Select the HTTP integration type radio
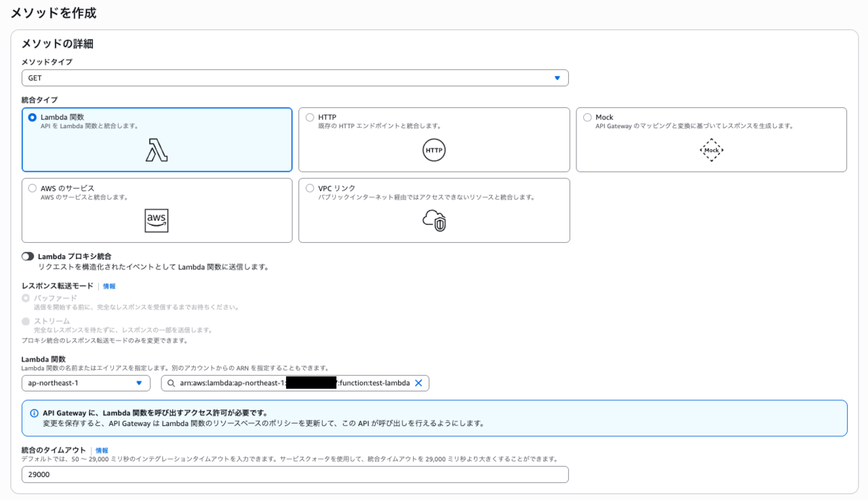The image size is (868, 500). (x=310, y=117)
